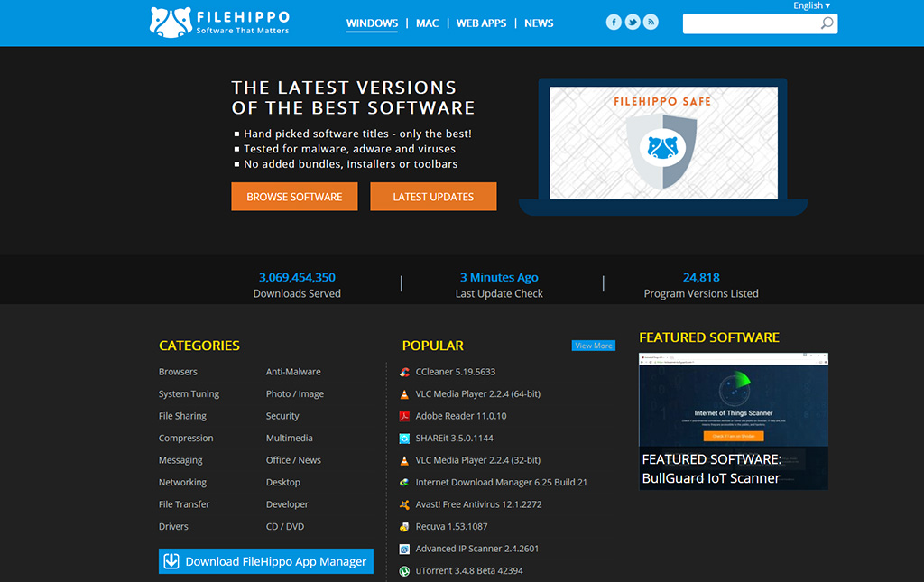
Task: Open the Security category link
Action: (282, 415)
